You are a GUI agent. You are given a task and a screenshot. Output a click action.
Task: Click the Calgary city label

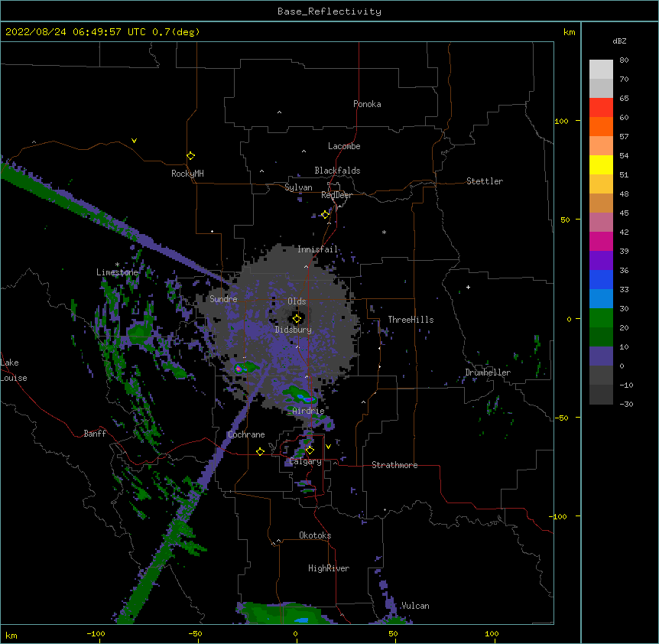pos(306,461)
